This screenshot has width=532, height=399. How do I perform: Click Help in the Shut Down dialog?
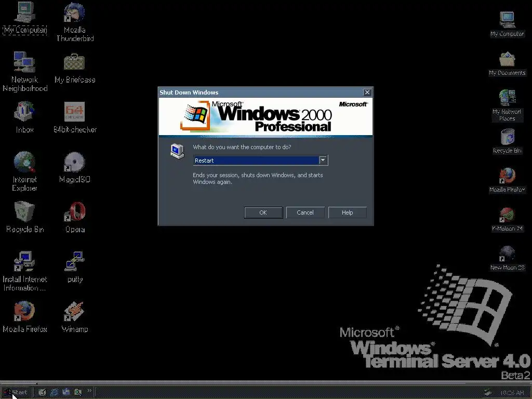[x=347, y=212]
